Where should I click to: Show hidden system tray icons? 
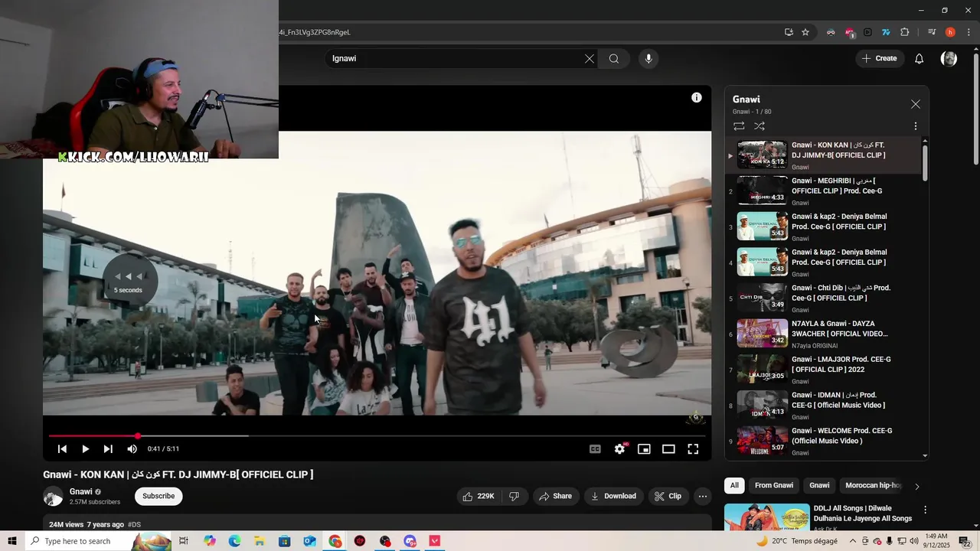coord(853,541)
